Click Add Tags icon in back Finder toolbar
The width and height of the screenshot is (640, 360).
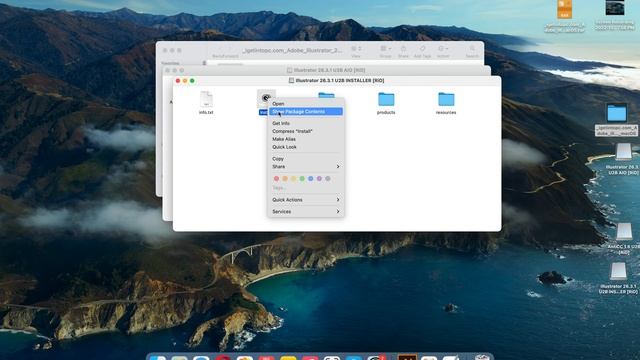422,49
